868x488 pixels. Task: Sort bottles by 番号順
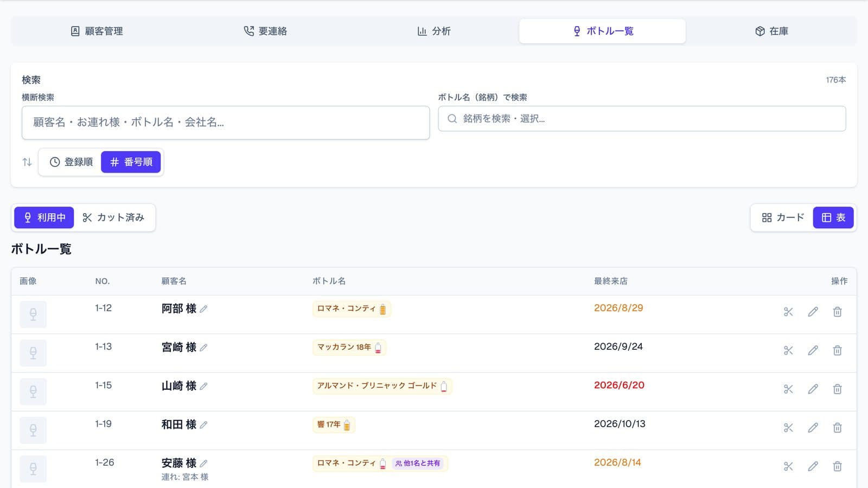tap(131, 162)
